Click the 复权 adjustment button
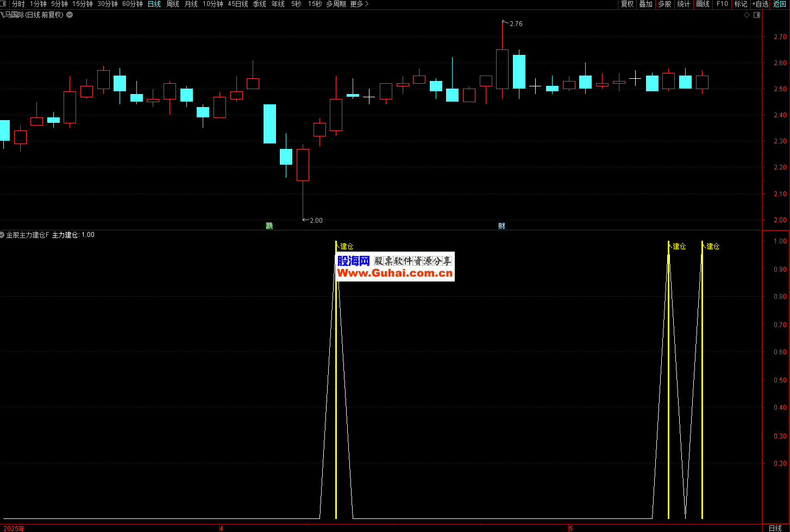Screen dimensions: 790x532 (x=627, y=4)
